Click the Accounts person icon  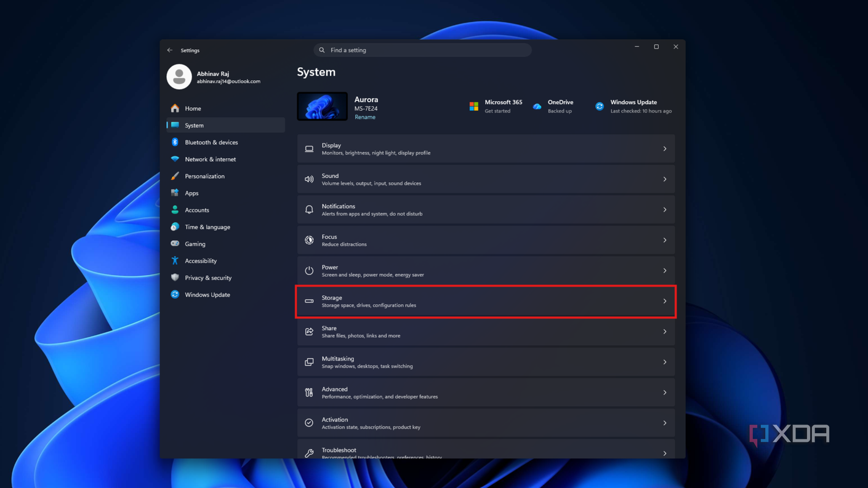click(x=175, y=210)
